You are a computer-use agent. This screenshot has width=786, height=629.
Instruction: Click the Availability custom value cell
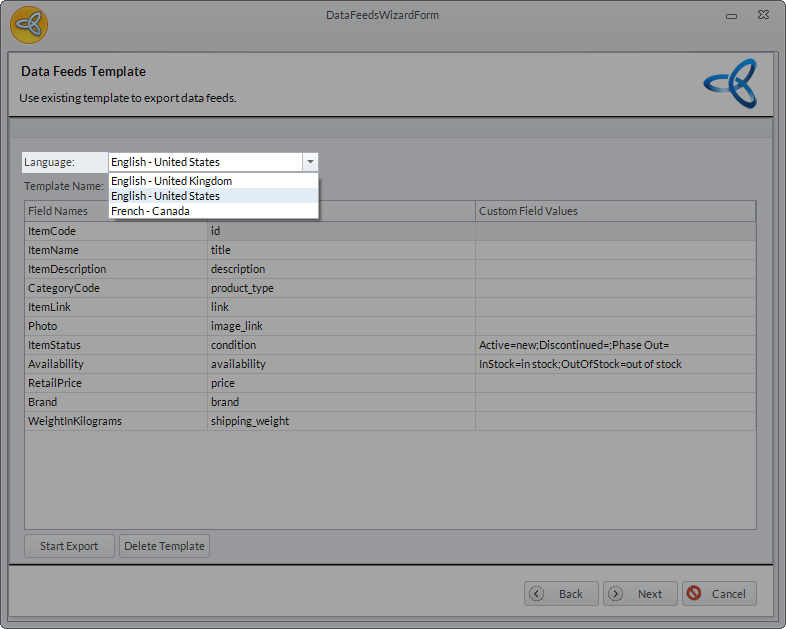pyautogui.click(x=615, y=364)
